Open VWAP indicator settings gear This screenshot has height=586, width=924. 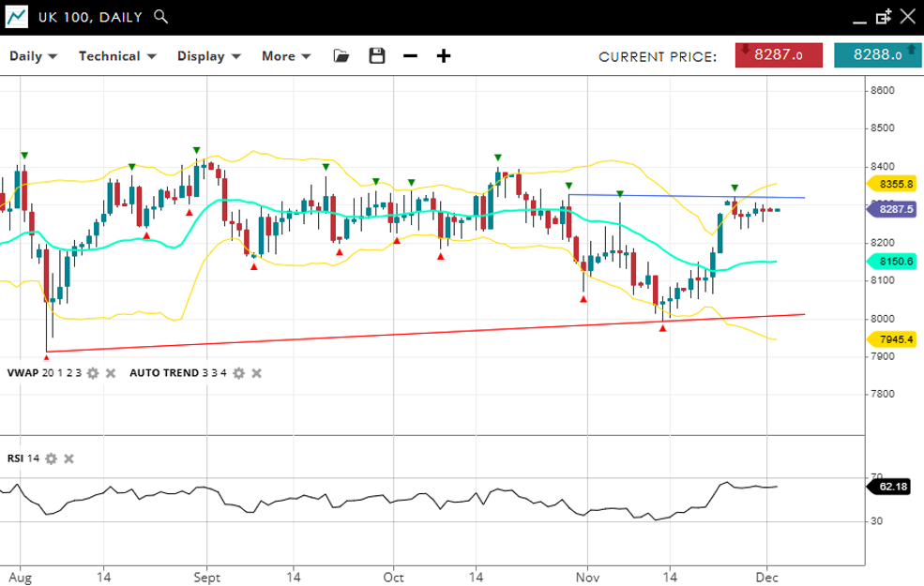tap(92, 373)
